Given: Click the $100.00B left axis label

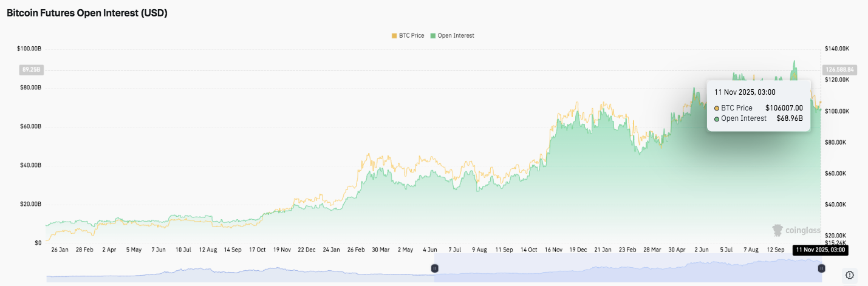Looking at the screenshot, I should [29, 49].
